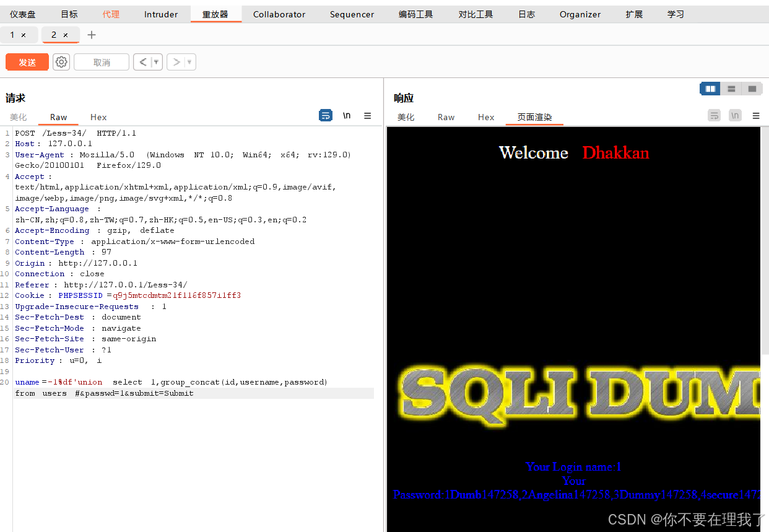Select Repeater tab 2
Image resolution: width=769 pixels, height=532 pixels.
(54, 35)
